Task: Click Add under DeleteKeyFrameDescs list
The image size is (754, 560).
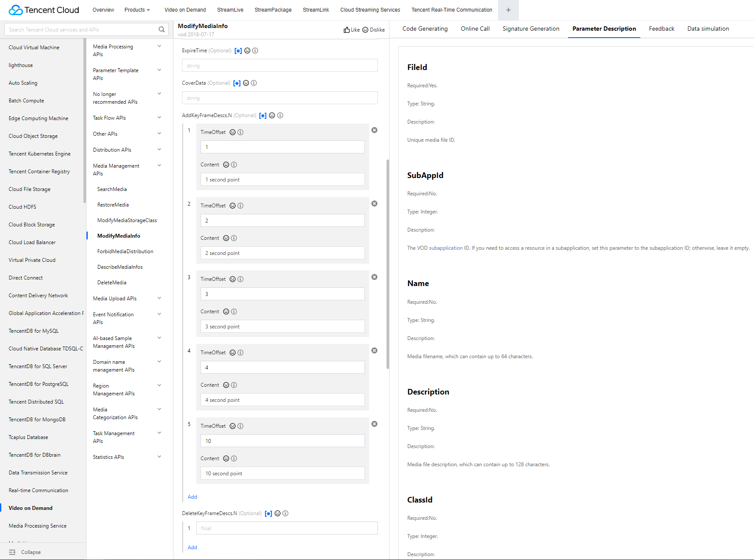Action: pyautogui.click(x=192, y=547)
